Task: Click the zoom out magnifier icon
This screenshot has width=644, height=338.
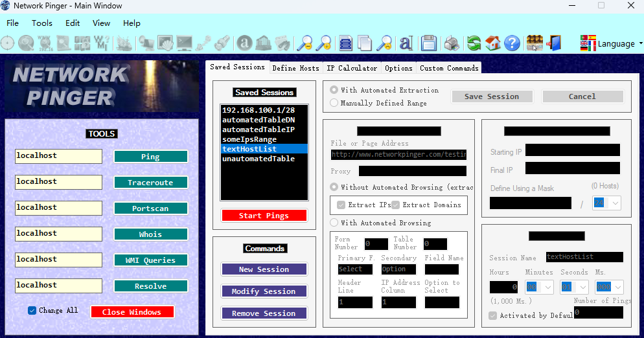Action: tap(305, 43)
